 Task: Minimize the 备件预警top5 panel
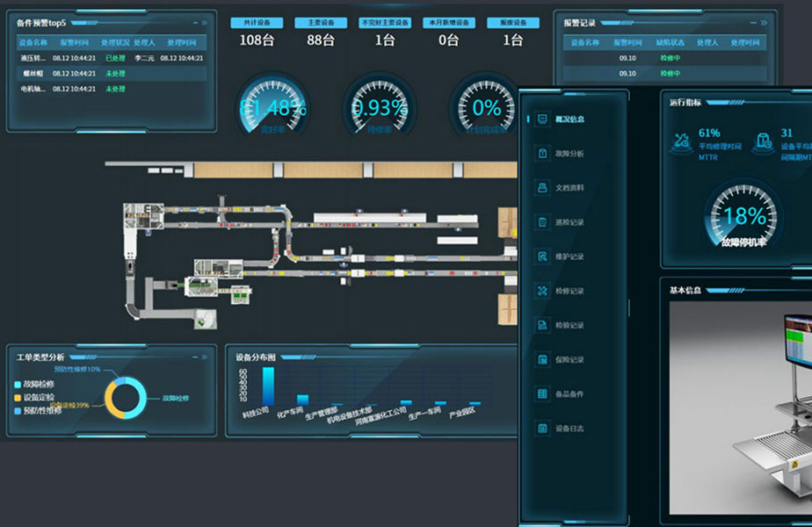click(x=195, y=23)
